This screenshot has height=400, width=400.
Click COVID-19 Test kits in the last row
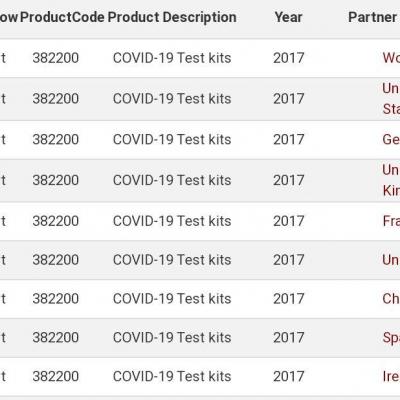(x=172, y=376)
